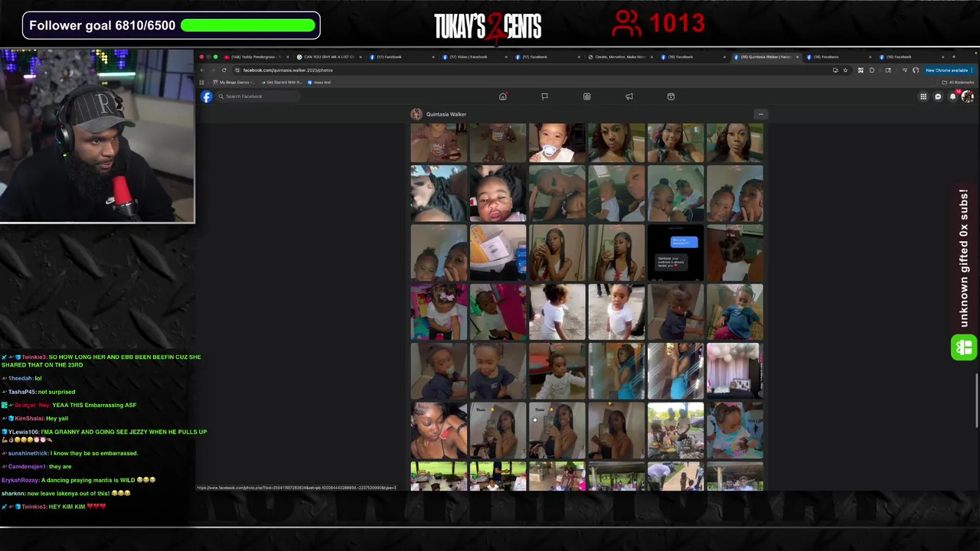The height and width of the screenshot is (551, 980).
Task: Click chat user 'Camdensjen1'
Action: tap(27, 467)
